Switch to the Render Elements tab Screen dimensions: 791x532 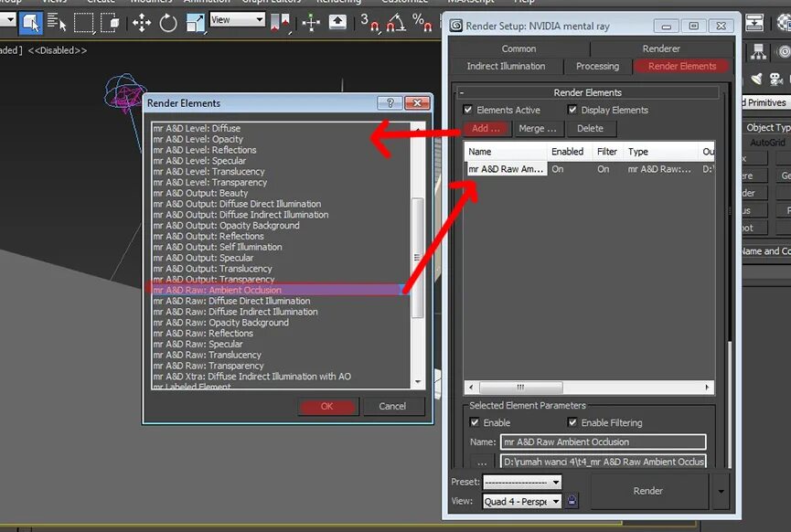681,66
